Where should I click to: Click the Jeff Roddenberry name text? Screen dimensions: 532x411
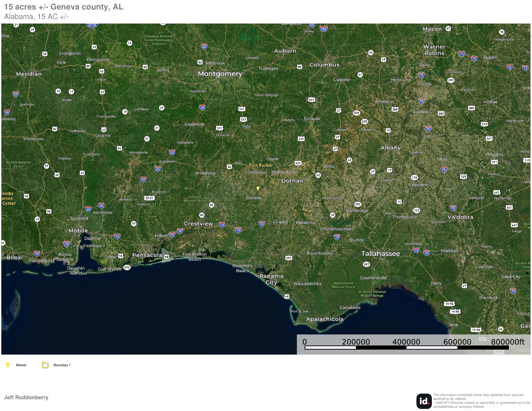click(x=26, y=397)
